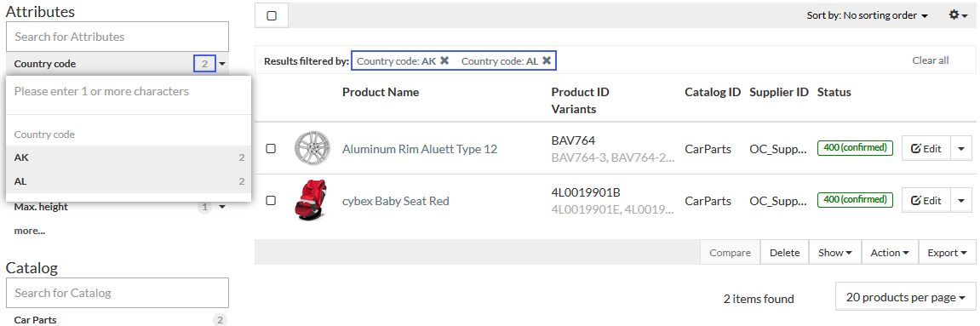This screenshot has height=326, width=980.
Task: Click the cybex Baby Seat thumbnail
Action: click(x=310, y=201)
